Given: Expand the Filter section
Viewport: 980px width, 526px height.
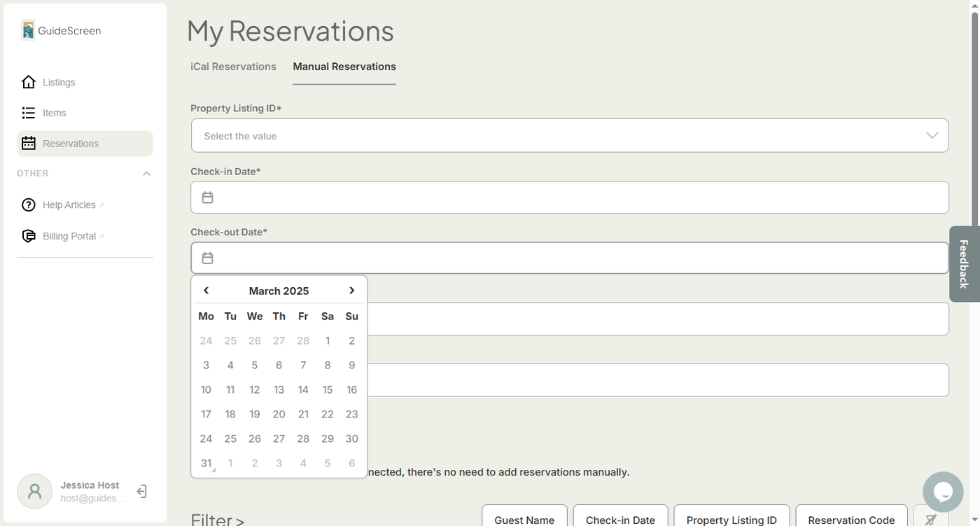Looking at the screenshot, I should [x=218, y=519].
